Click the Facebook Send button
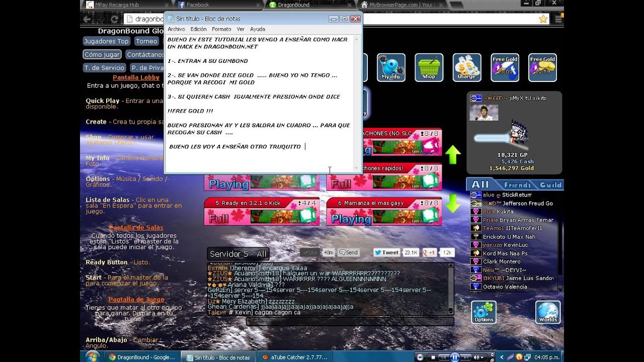Screen dimensions: 644x362 348,252
